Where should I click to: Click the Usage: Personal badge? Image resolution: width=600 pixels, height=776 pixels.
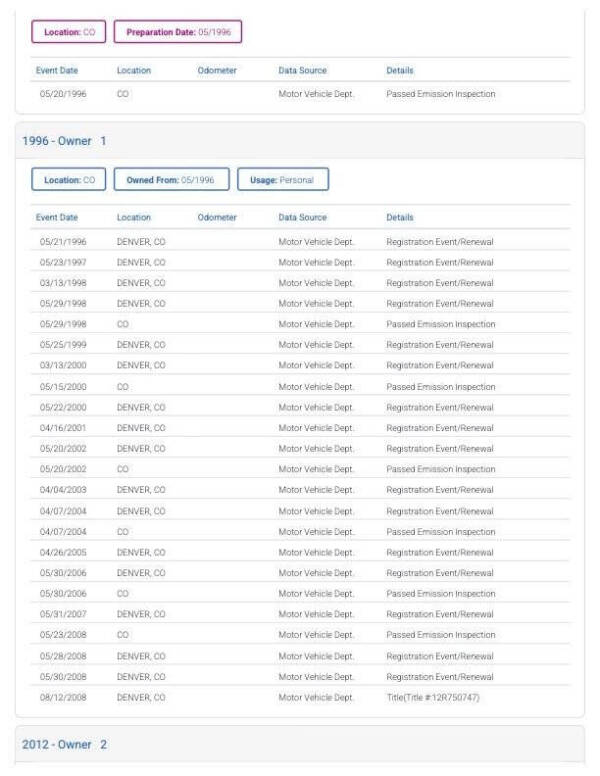click(x=282, y=180)
